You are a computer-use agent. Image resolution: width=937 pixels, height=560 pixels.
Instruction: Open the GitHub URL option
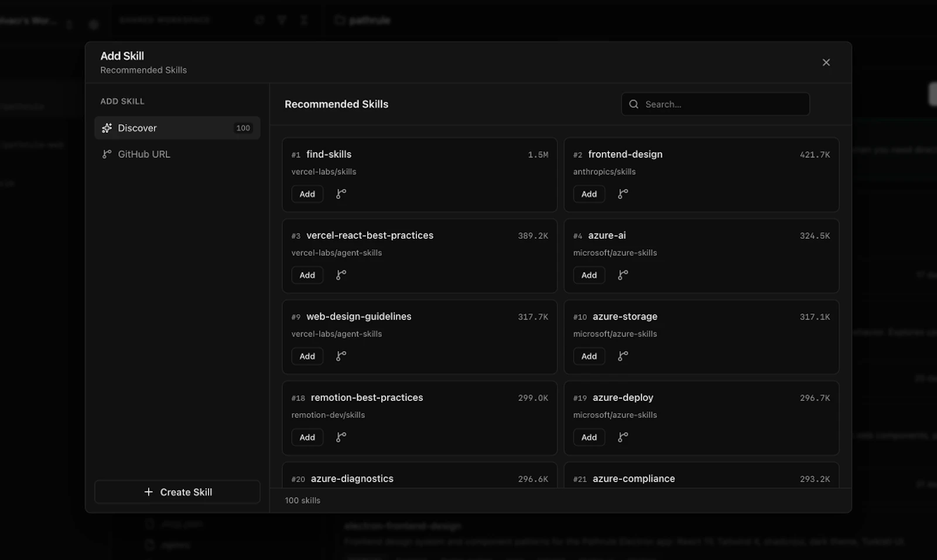tap(177, 154)
